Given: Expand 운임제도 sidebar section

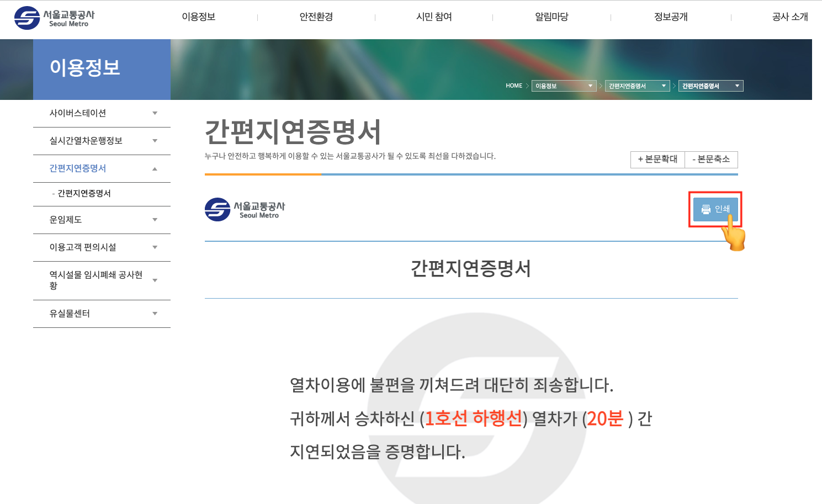Looking at the screenshot, I should 102,220.
